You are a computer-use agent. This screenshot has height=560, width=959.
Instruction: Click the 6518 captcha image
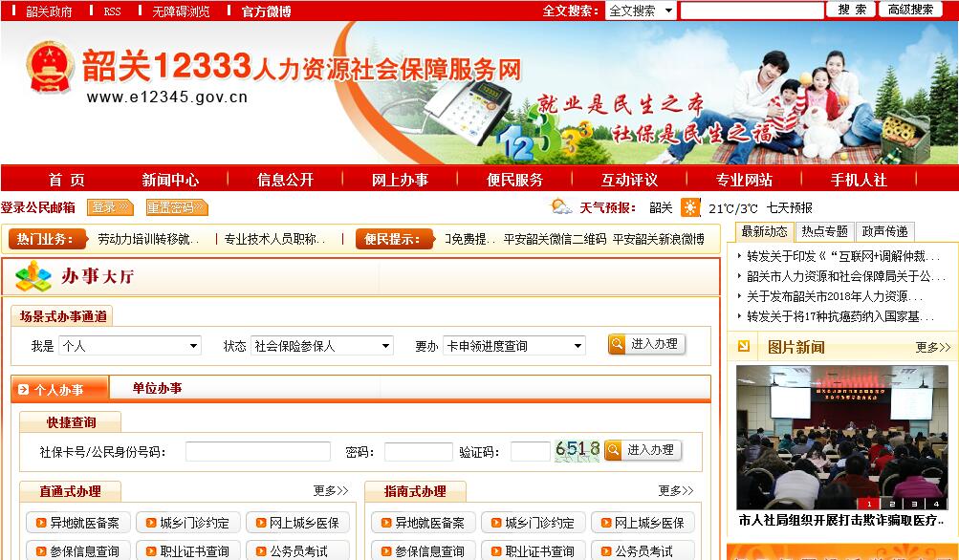click(578, 449)
